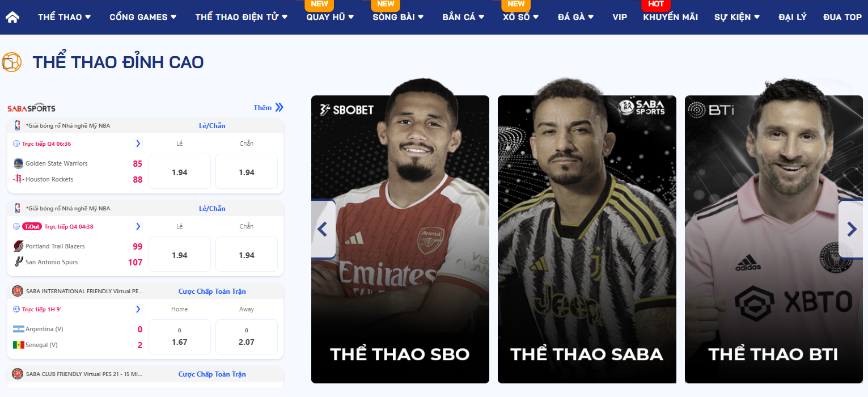Select Away odds 2.07 for Argentina match
The image size is (868, 397).
(x=247, y=337)
